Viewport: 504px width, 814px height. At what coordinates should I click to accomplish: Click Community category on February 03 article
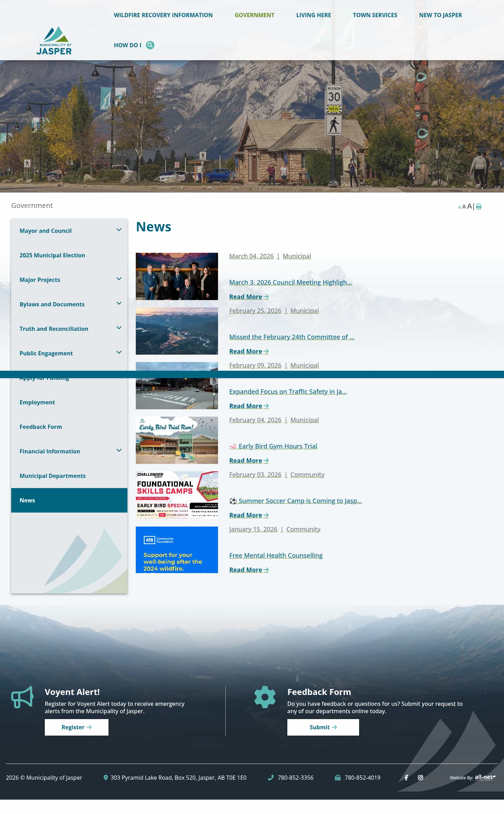(x=307, y=474)
